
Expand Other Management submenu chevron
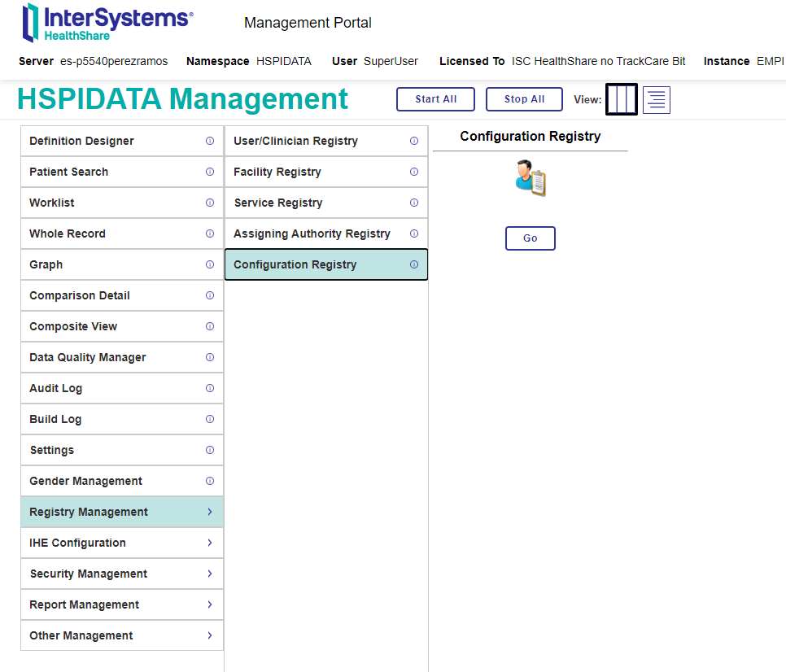210,635
